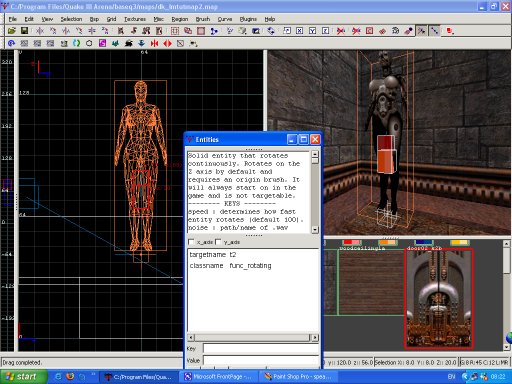Open a map with the folder icon
512x384 pixels.
coord(12,31)
